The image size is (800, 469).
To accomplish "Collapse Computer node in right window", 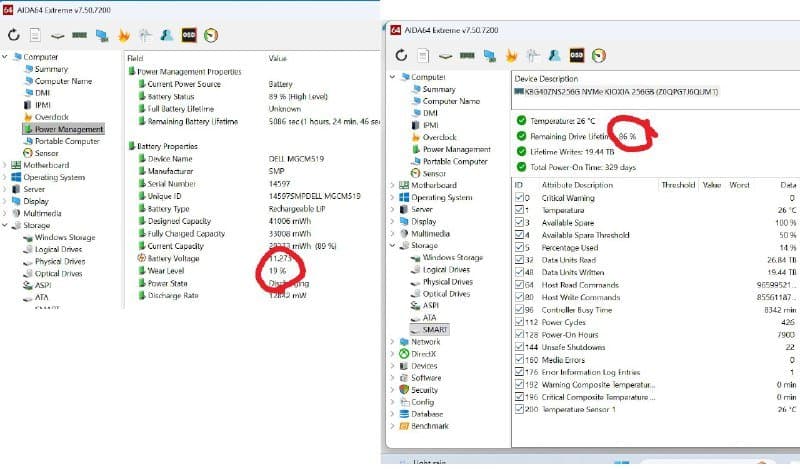I will tap(392, 77).
